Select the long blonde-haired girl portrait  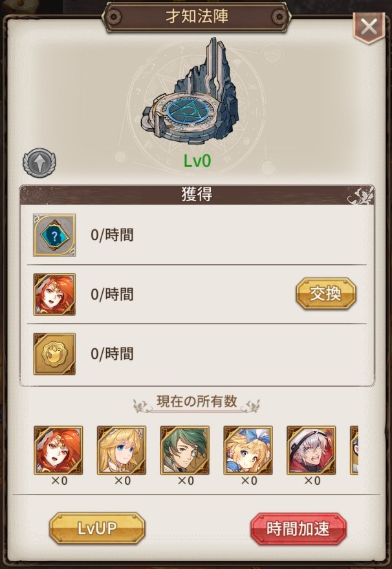click(122, 451)
